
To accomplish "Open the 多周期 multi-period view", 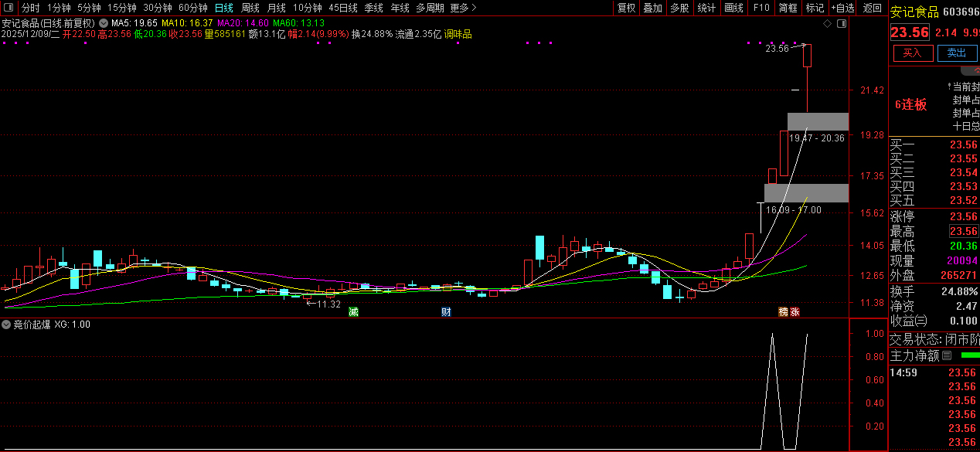I will [430, 8].
